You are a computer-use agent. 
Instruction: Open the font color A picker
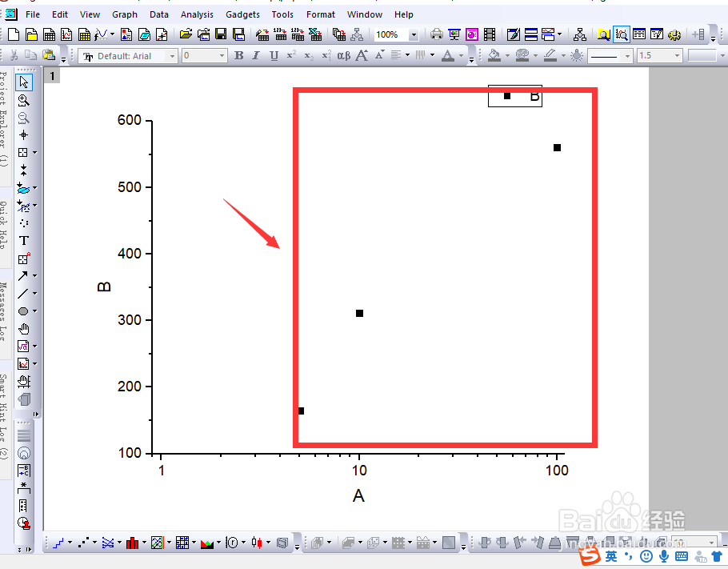(447, 55)
